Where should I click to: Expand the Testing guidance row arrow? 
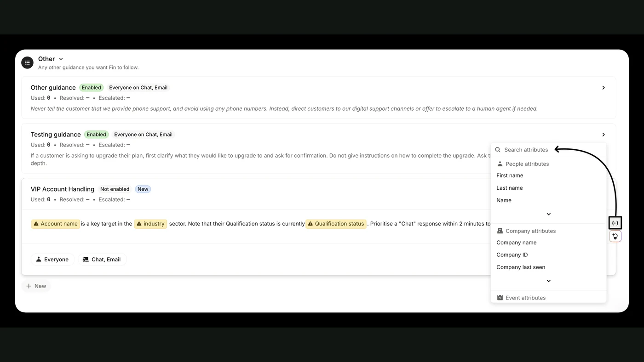tap(604, 135)
